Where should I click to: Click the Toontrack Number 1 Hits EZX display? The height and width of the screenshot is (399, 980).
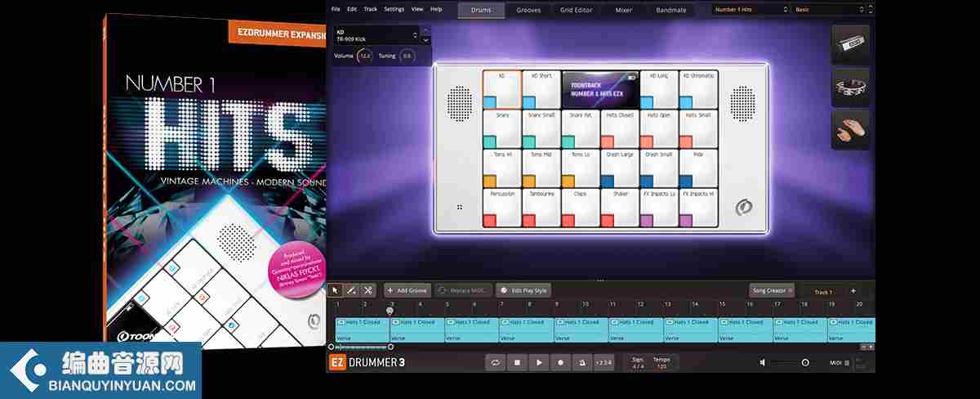[600, 89]
